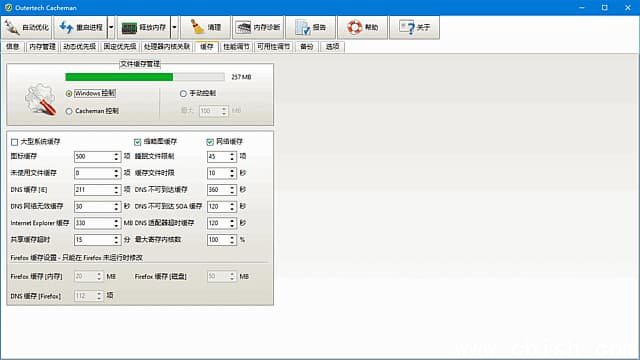The height and width of the screenshot is (360, 640).
Task: Expand the dropdown arrow beside 释放内存
Action: pos(174,28)
